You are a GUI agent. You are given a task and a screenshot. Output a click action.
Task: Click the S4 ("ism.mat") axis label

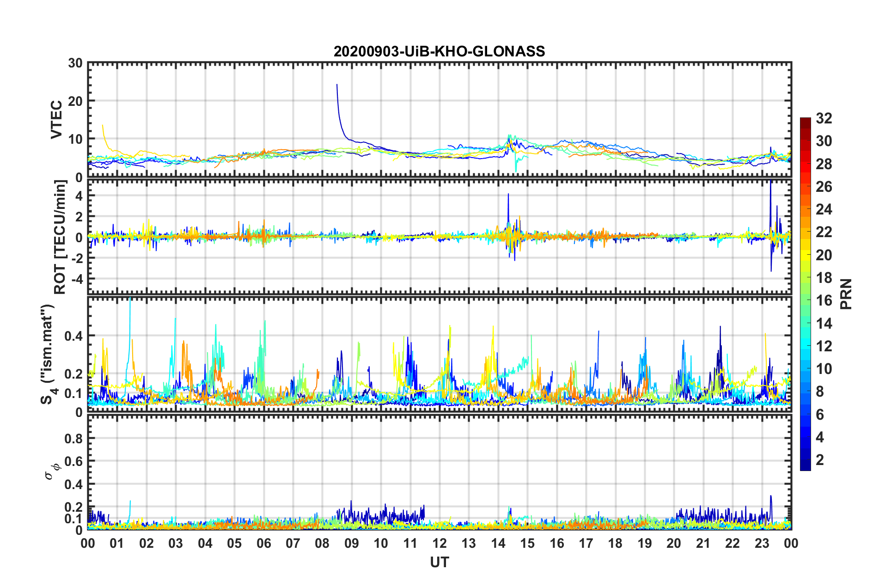click(48, 355)
